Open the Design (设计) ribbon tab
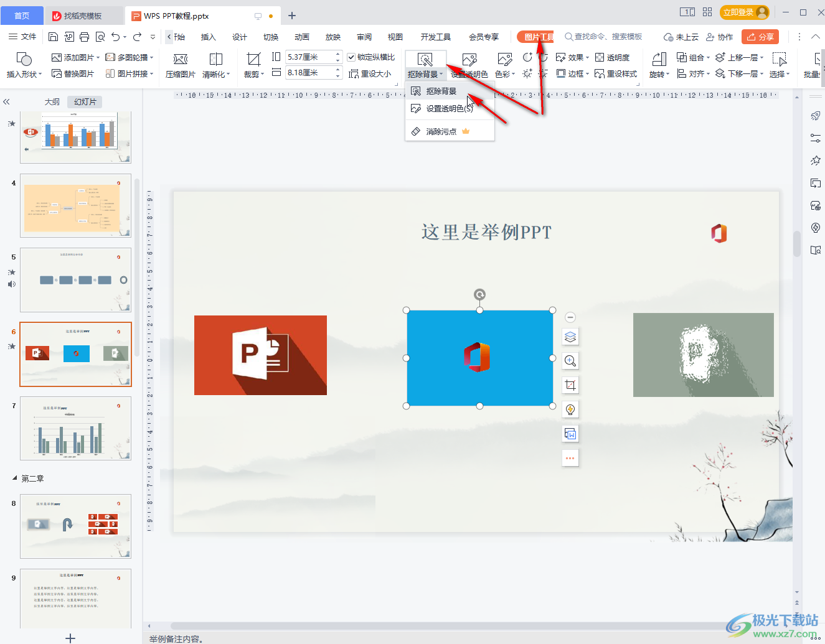The image size is (825, 644). click(239, 37)
